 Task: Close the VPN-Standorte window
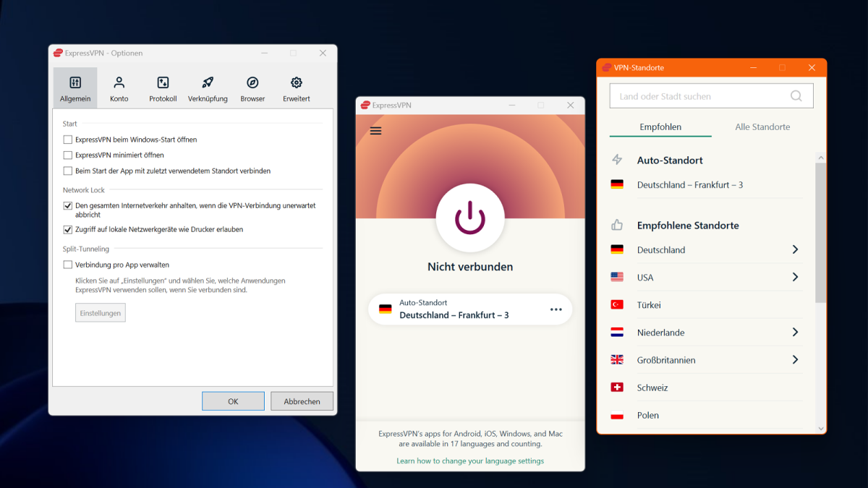(x=812, y=67)
